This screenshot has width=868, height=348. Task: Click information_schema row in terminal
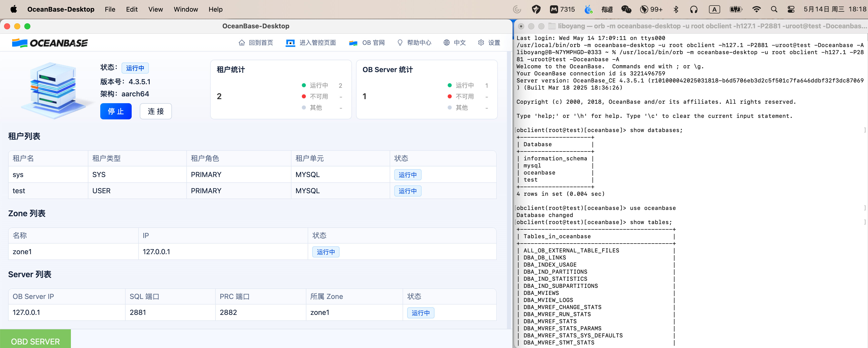click(x=555, y=159)
